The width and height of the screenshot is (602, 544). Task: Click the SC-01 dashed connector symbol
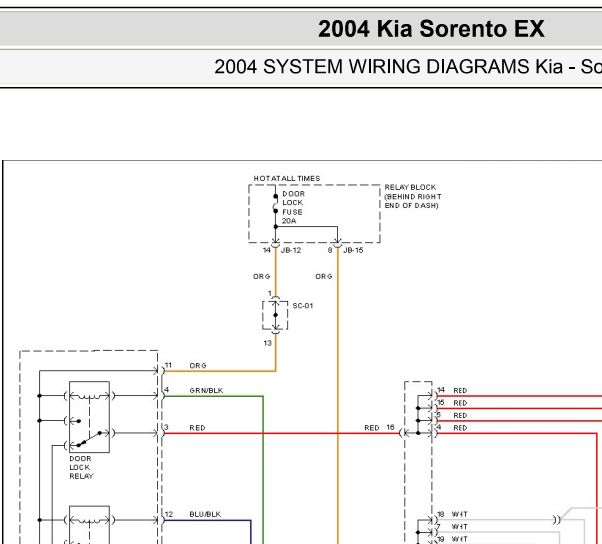tap(275, 315)
